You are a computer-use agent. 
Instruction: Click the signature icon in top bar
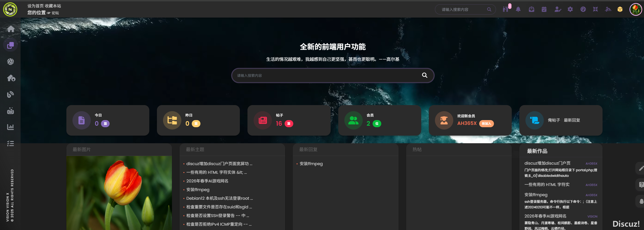tap(608, 9)
